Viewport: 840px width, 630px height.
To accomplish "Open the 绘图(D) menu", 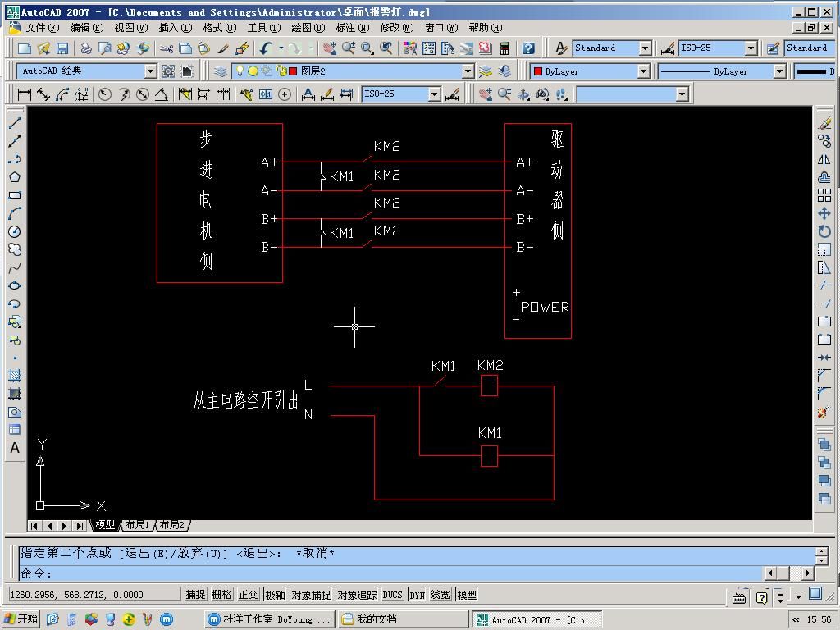I will 308,28.
